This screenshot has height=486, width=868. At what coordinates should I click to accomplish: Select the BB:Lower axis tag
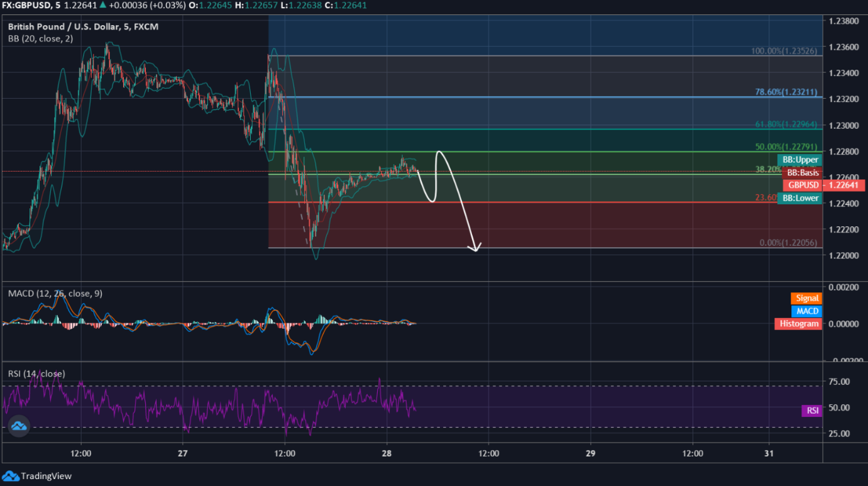pyautogui.click(x=799, y=198)
